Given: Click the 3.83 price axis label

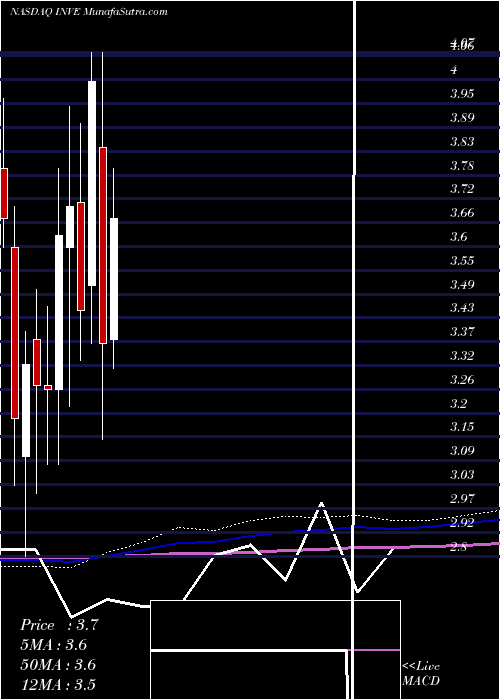Looking at the screenshot, I should [461, 142].
